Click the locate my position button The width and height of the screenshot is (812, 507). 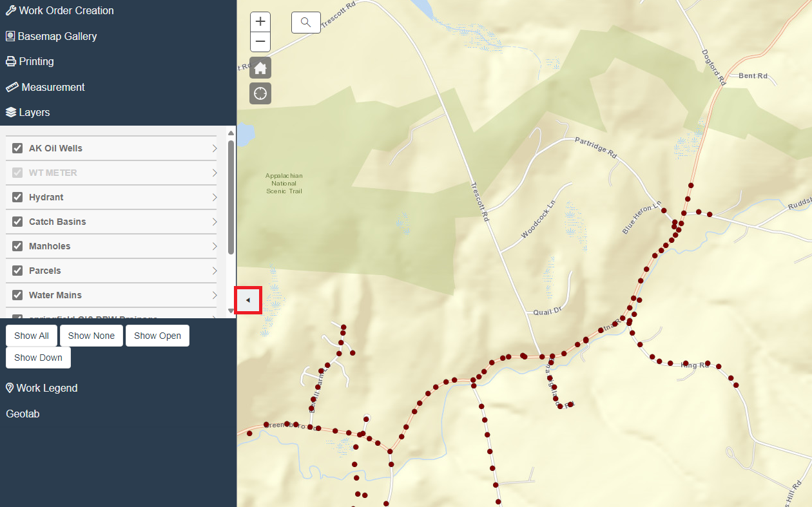click(x=260, y=93)
